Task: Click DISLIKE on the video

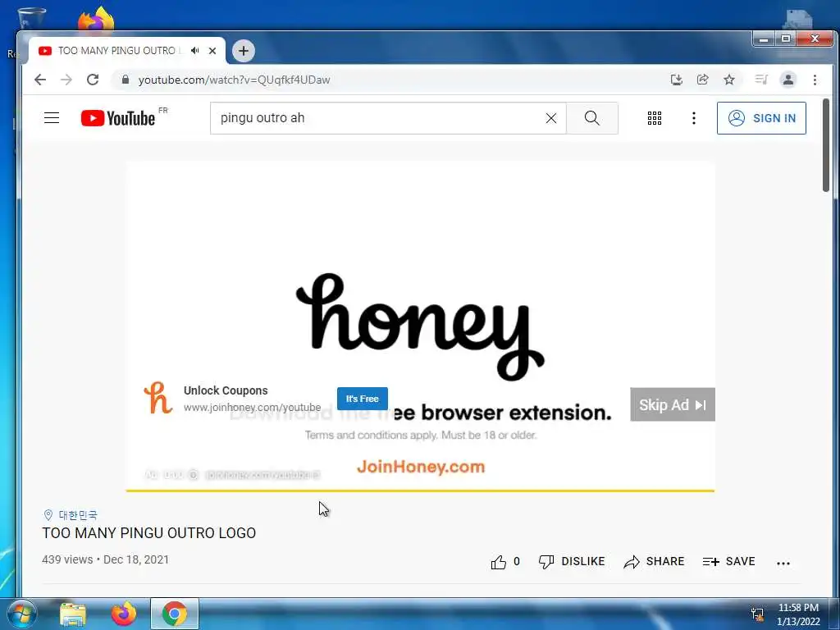Action: click(x=572, y=561)
